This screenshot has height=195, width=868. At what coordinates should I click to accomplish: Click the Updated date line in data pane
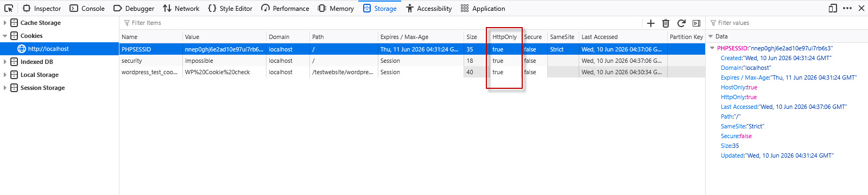pyautogui.click(x=777, y=155)
